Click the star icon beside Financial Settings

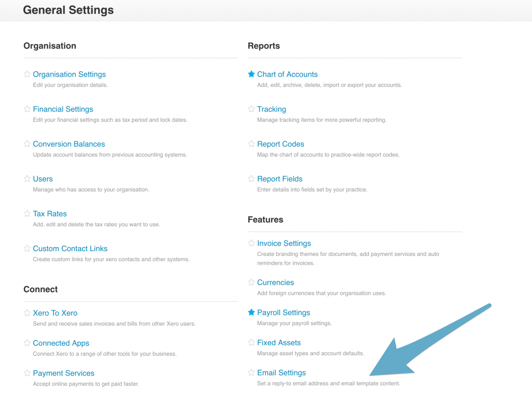27,109
